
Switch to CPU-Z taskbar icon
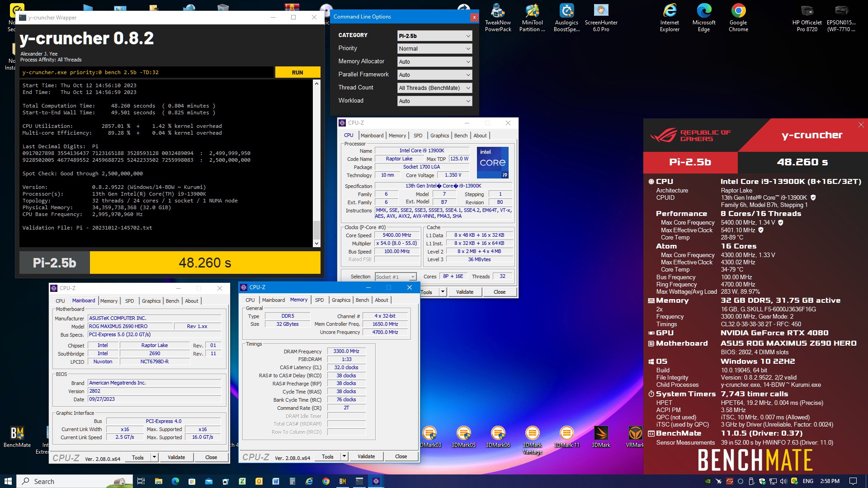376,481
